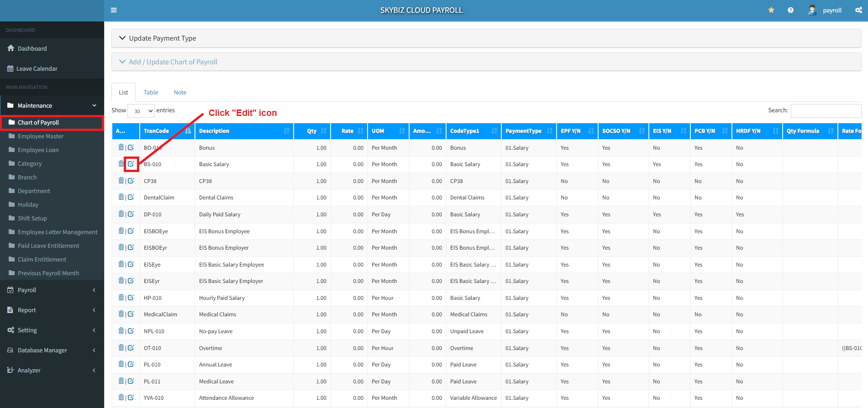
Task: Click edit icon for Basic Salary row
Action: pos(131,164)
